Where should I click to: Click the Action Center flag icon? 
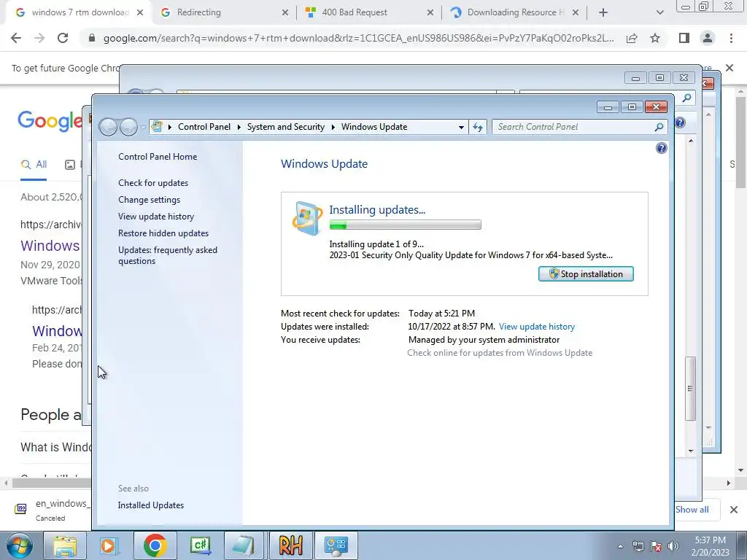click(656, 546)
